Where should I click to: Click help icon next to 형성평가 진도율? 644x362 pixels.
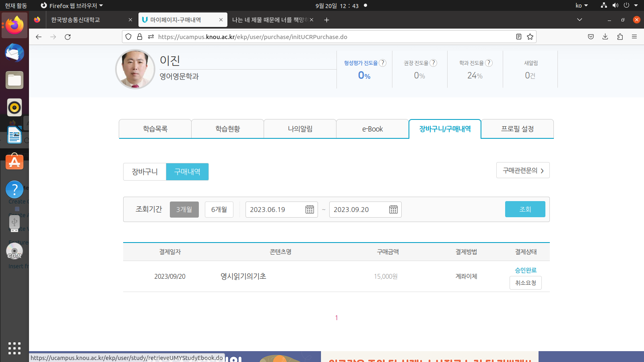(383, 63)
